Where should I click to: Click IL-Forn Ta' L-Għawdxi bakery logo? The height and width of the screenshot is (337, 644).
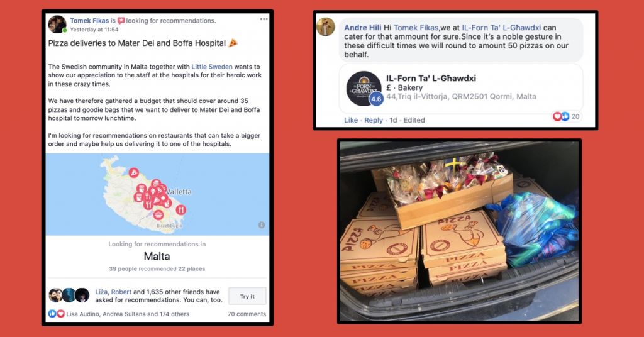click(x=364, y=89)
